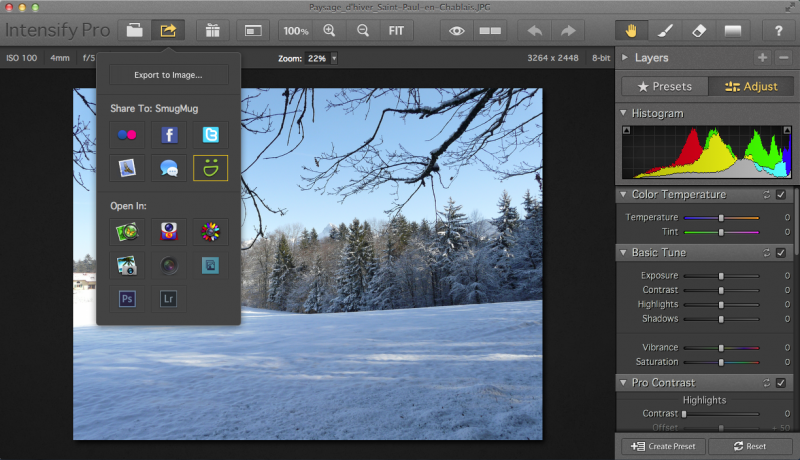Add a new layer with plus
Screen dimensions: 800x460
click(762, 58)
